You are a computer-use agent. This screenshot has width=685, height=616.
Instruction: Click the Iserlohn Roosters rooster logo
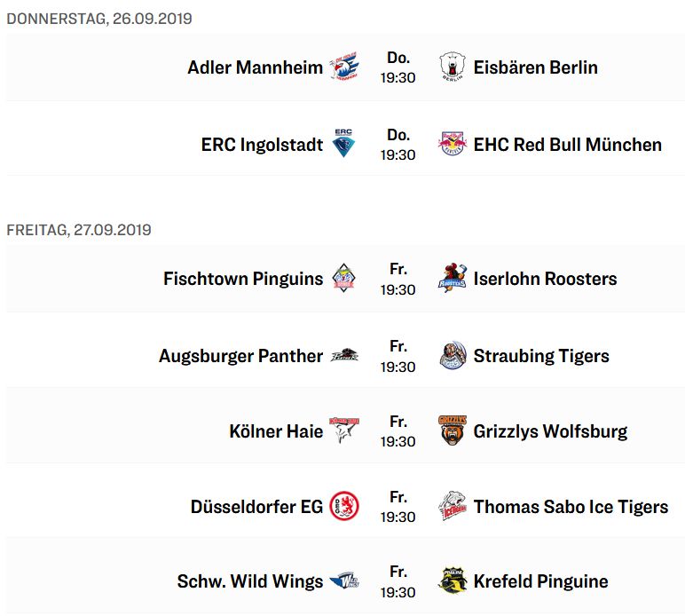coord(453,278)
